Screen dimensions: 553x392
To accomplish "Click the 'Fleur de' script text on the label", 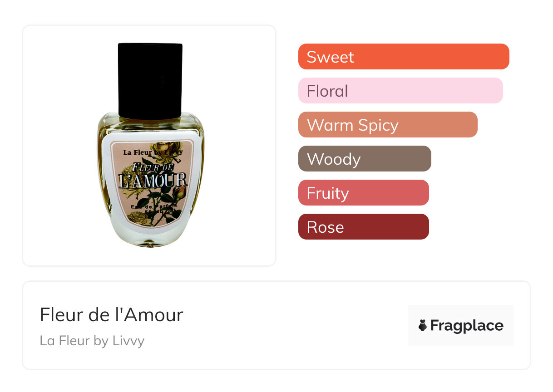I will 153,167.
